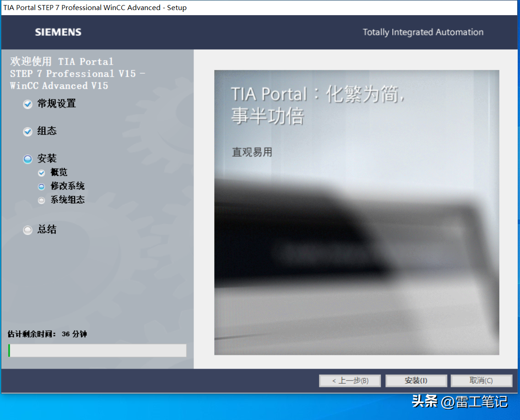Jump to the 总结 step label
Screen dimensions: 520x420
click(47, 229)
